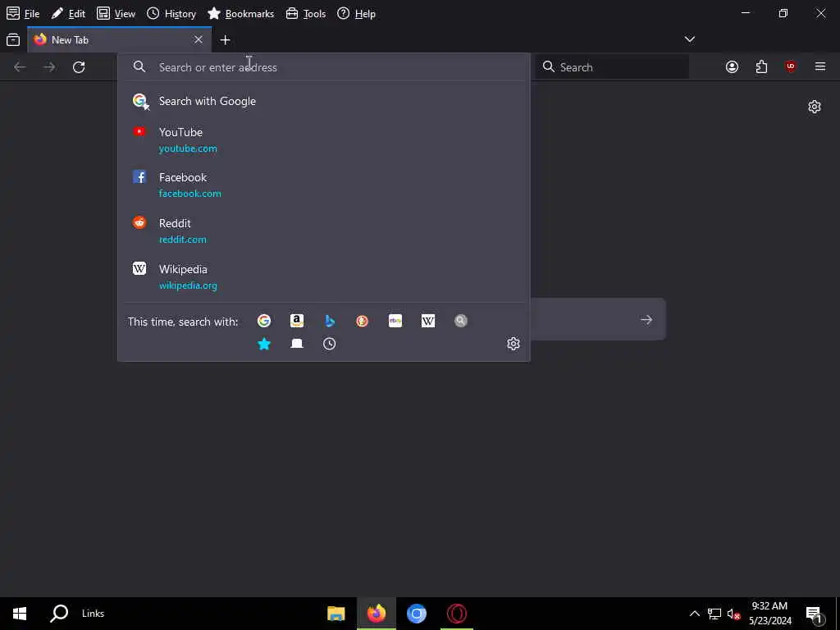
Task: Click the new tab page search arrow
Action: 646,320
